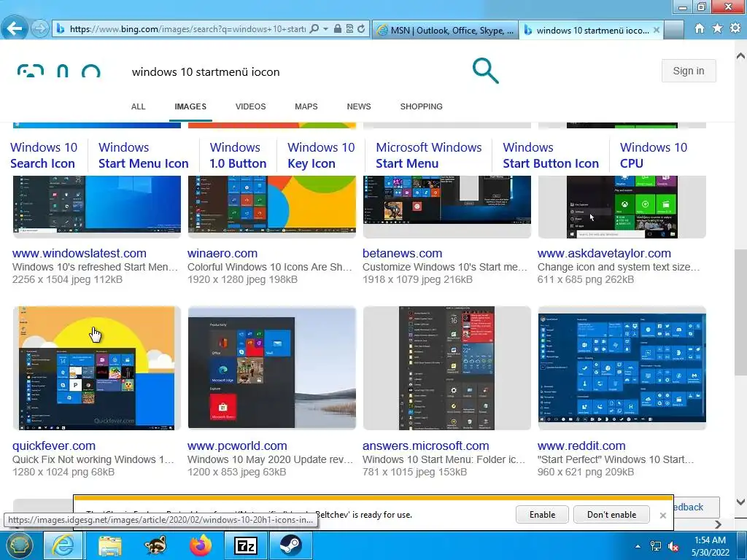This screenshot has height=560, width=747.
Task: Follow the www.windowslatest.com link
Action: (x=79, y=253)
